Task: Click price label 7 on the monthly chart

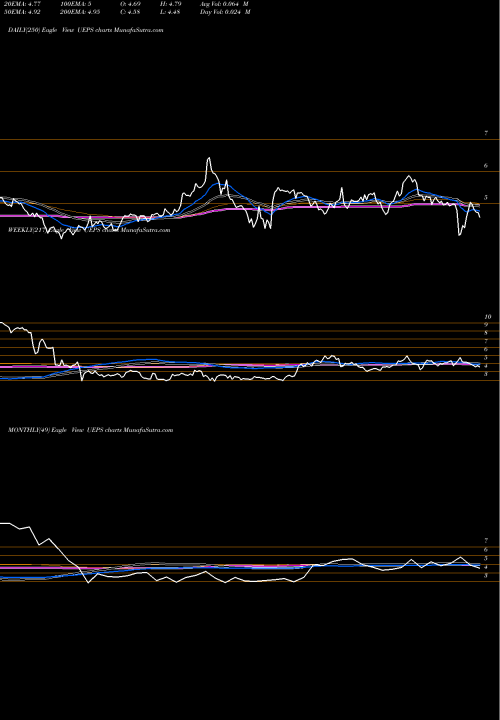Action: click(x=486, y=541)
